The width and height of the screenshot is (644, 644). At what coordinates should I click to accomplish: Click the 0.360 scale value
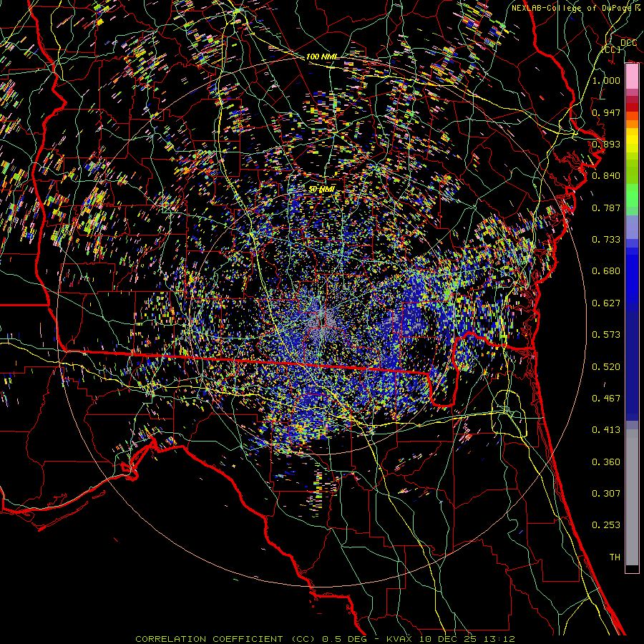tap(606, 462)
